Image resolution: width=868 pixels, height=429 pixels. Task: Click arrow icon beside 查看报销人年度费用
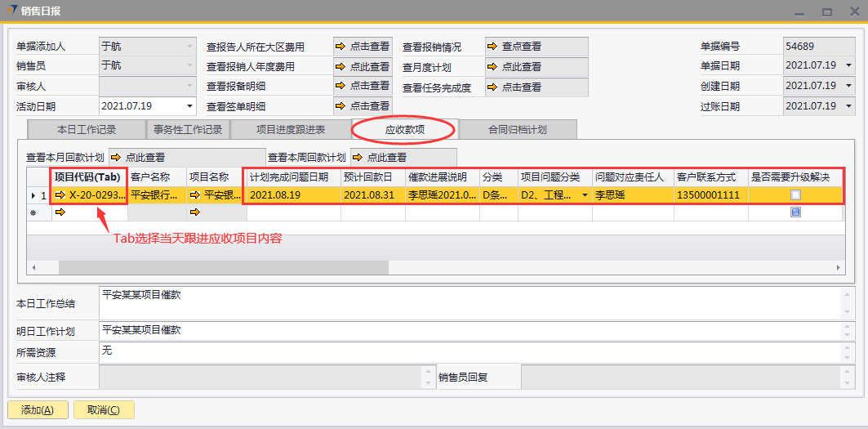click(x=341, y=67)
